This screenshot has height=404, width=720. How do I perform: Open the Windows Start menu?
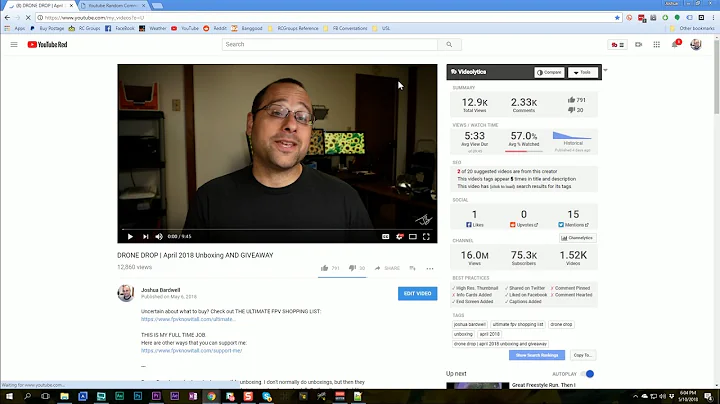(x=9, y=396)
